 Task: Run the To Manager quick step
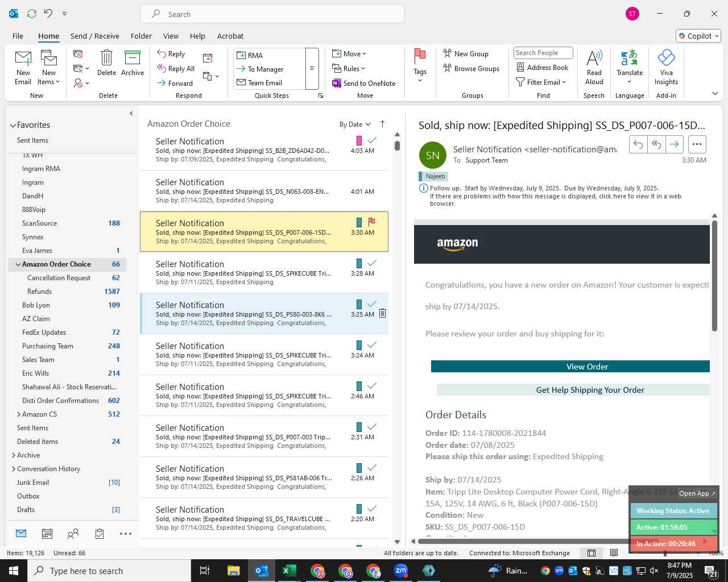point(270,69)
